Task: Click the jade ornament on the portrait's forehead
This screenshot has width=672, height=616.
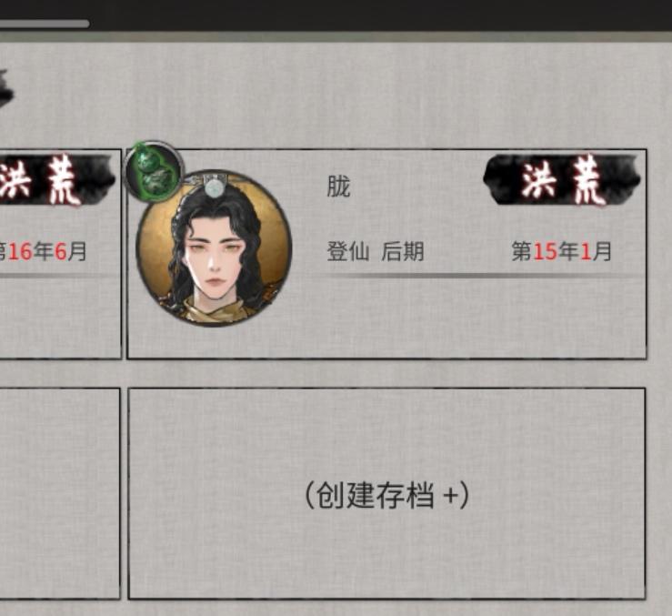Action: pyautogui.click(x=213, y=187)
